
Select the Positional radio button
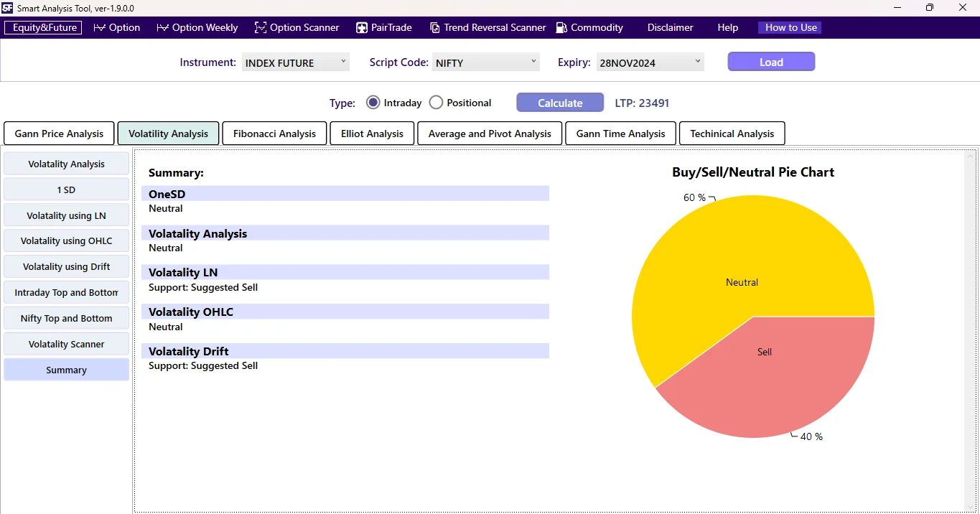point(435,102)
